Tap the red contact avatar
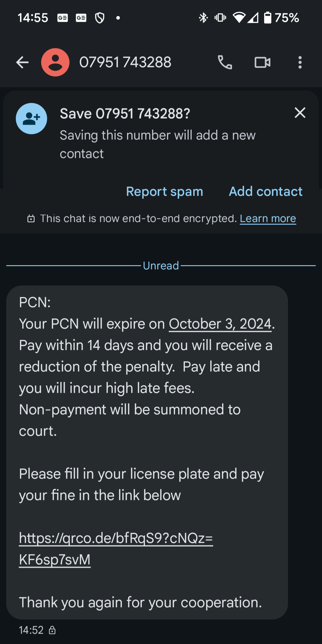The image size is (322, 644). pyautogui.click(x=55, y=62)
